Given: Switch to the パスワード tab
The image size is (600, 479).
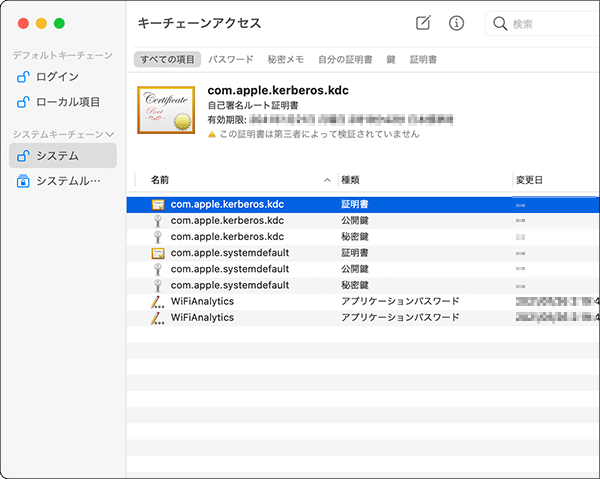Looking at the screenshot, I should tap(231, 60).
